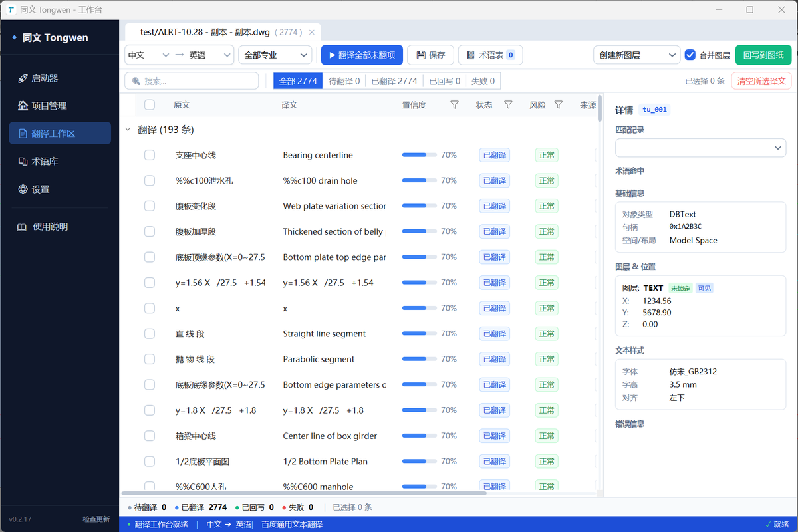Image resolution: width=798 pixels, height=532 pixels.
Task: Check the row for 箱梁中心线
Action: click(150, 436)
